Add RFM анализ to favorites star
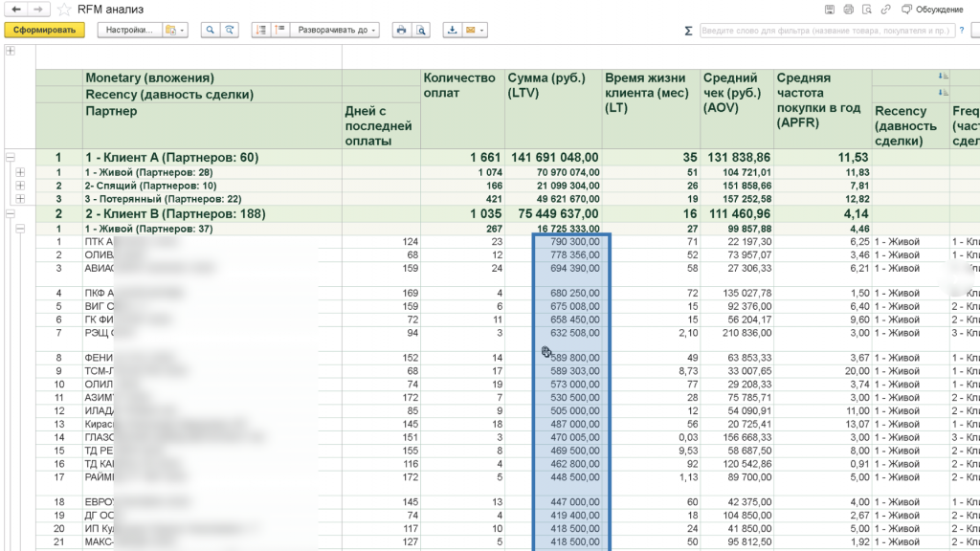Viewport: 980px width, 551px height. [63, 10]
